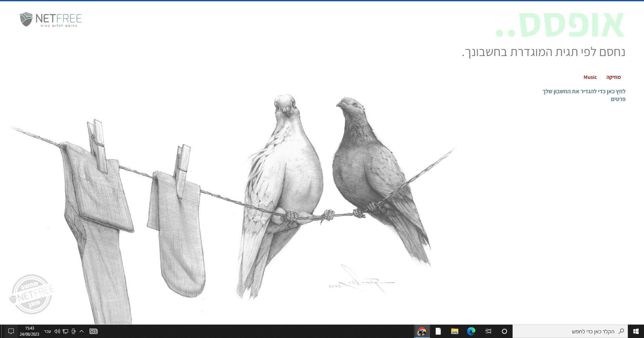Viewport: 644px width, 338px height.
Task: Open the volume control in the tray
Action: [x=57, y=331]
